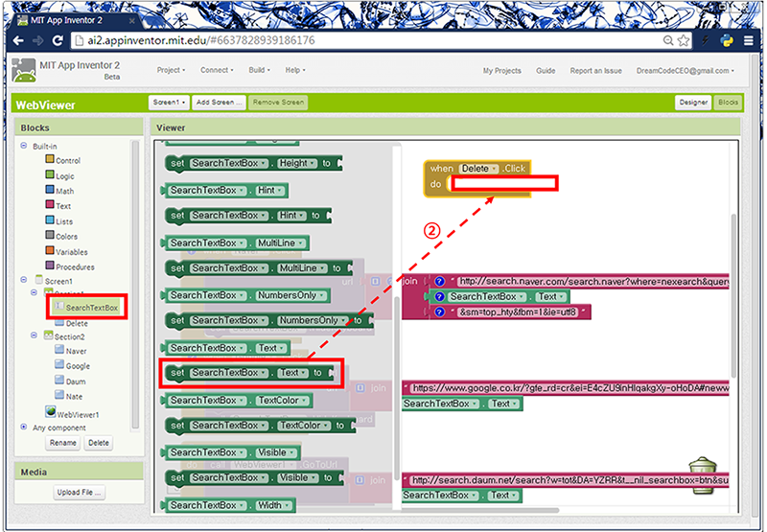Switch to Blocks view
This screenshot has height=532, width=767.
(x=728, y=103)
